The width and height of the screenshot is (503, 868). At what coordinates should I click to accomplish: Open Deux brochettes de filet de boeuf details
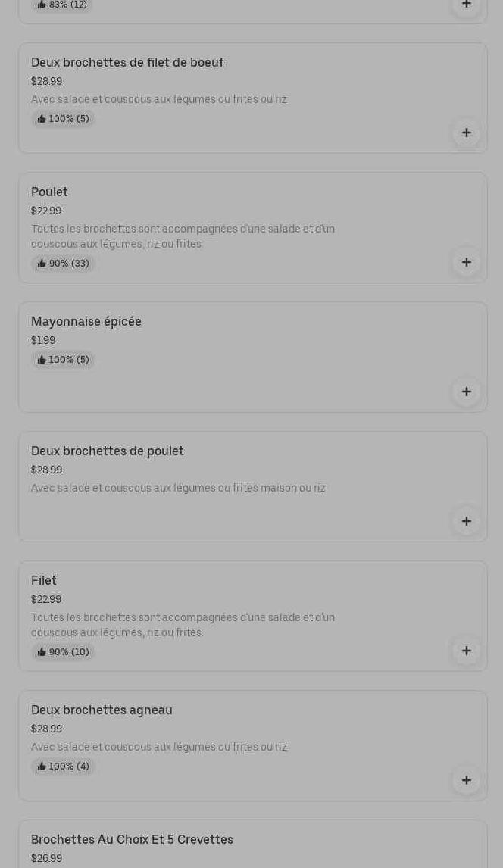click(127, 63)
